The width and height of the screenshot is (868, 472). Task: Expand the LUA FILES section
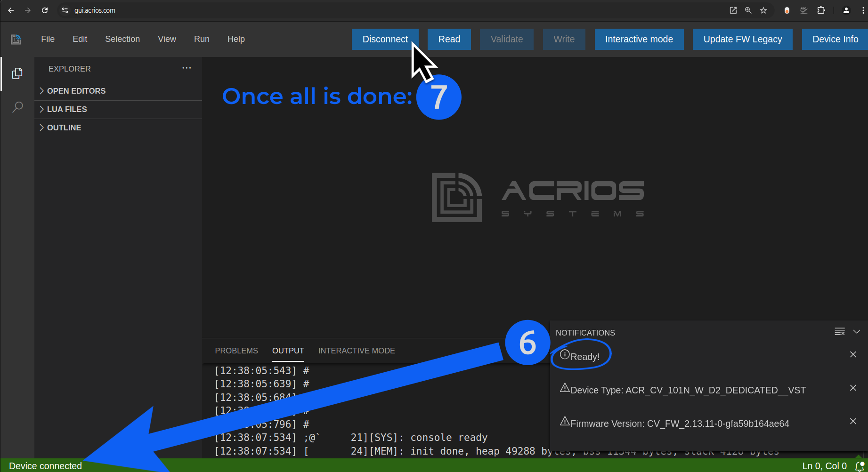[67, 109]
